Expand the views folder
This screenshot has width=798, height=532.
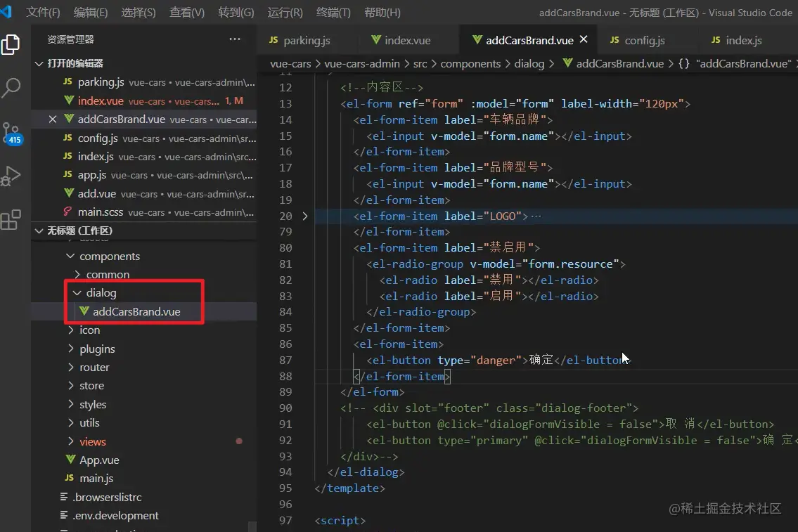click(71, 441)
